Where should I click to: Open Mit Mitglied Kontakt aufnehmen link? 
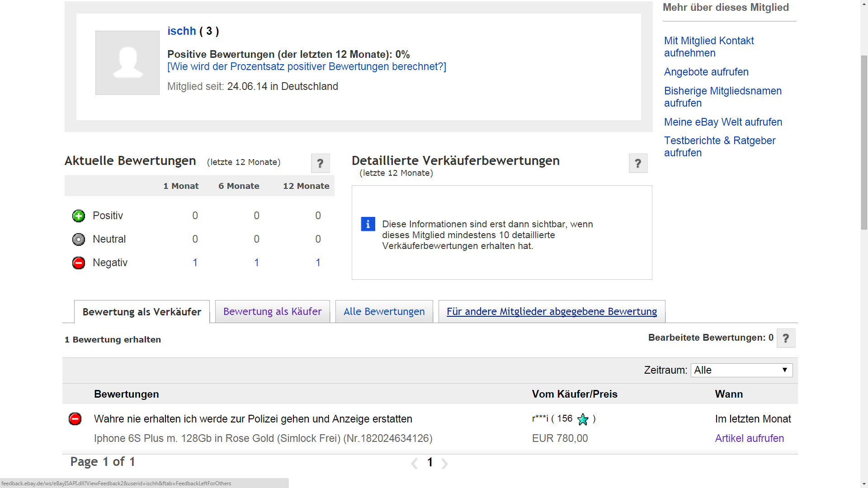[x=708, y=47]
